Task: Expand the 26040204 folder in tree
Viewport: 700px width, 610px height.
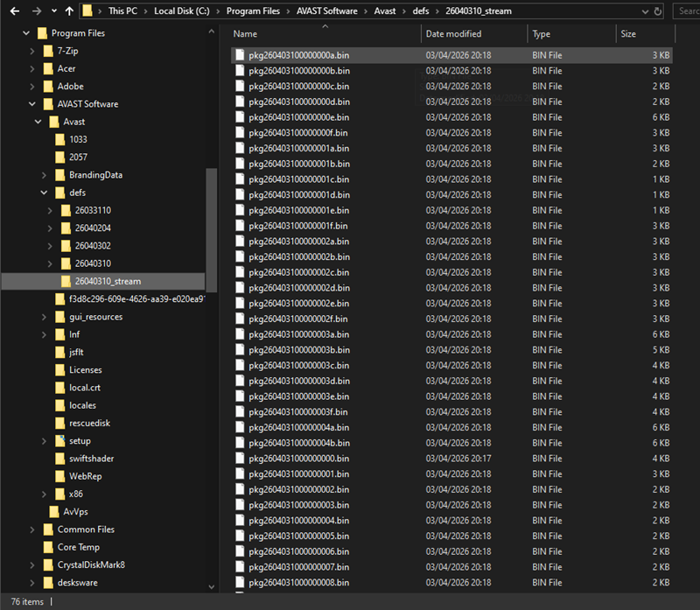Action: (50, 228)
